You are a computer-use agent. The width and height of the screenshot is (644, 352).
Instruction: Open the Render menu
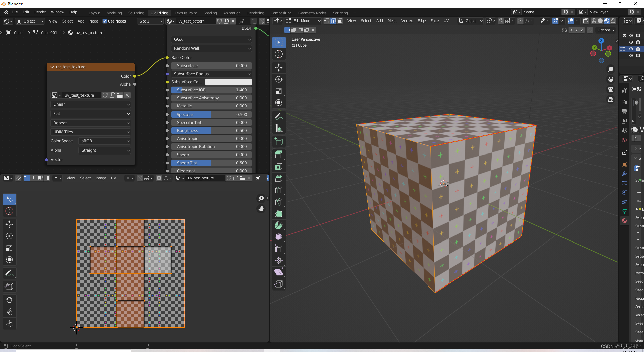pos(40,12)
